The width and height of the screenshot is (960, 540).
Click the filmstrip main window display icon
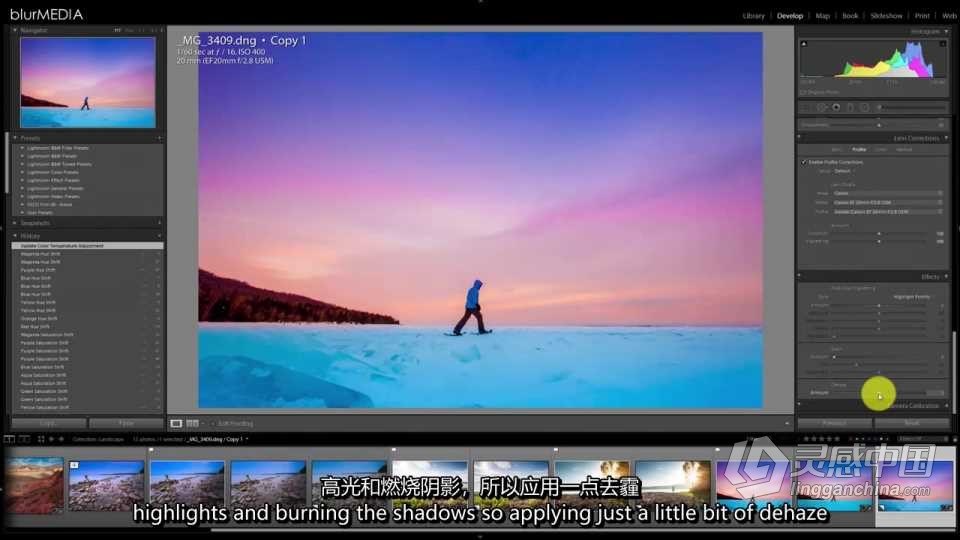point(9,438)
